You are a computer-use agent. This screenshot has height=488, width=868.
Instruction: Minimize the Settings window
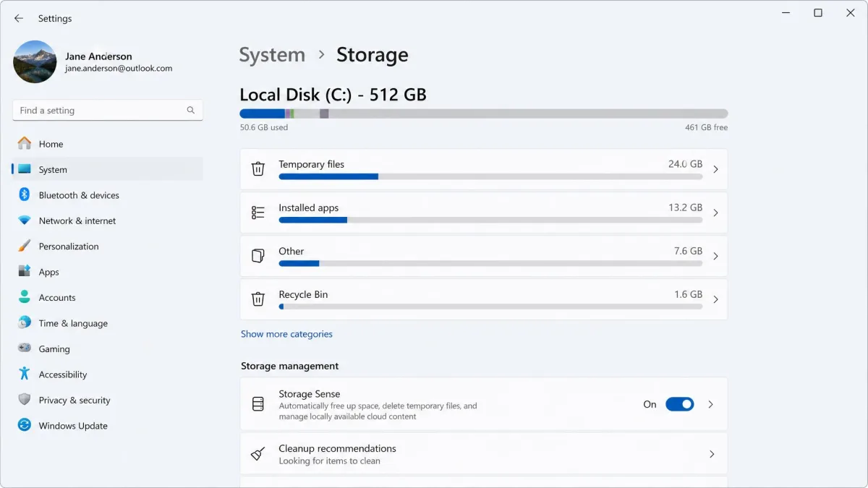click(x=786, y=13)
